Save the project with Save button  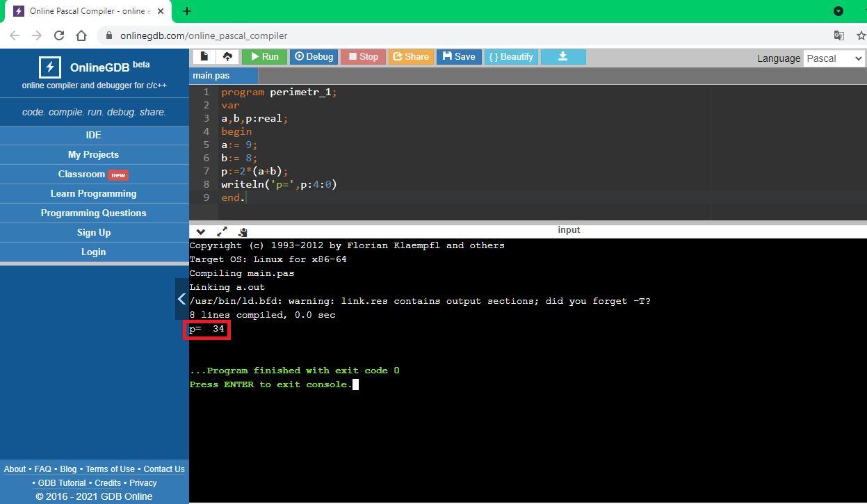[459, 56]
